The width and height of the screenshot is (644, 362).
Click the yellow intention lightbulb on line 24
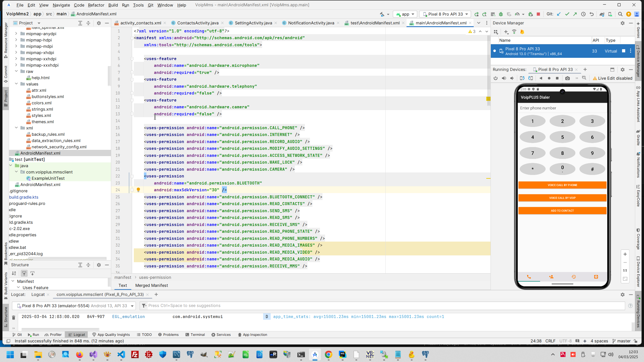click(138, 190)
